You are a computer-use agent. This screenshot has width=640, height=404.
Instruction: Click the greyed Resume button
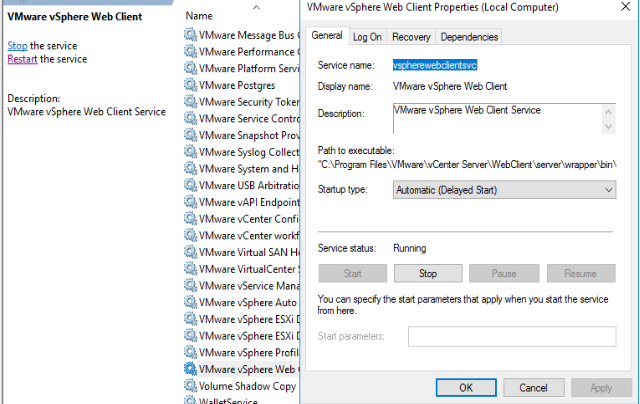[581, 273]
